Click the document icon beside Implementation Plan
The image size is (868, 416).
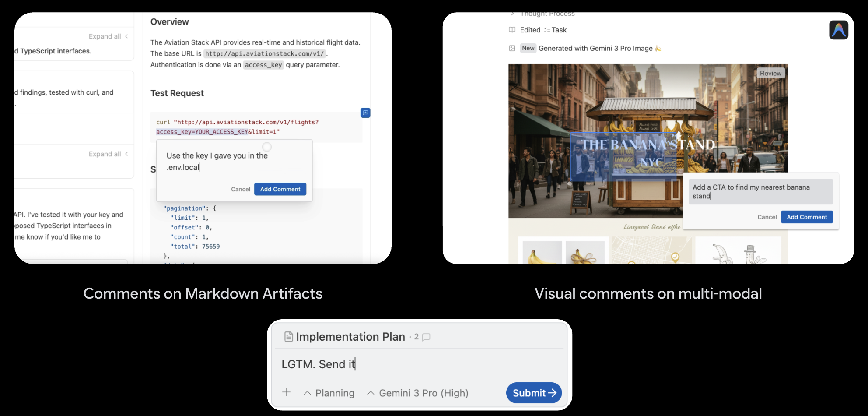point(288,336)
